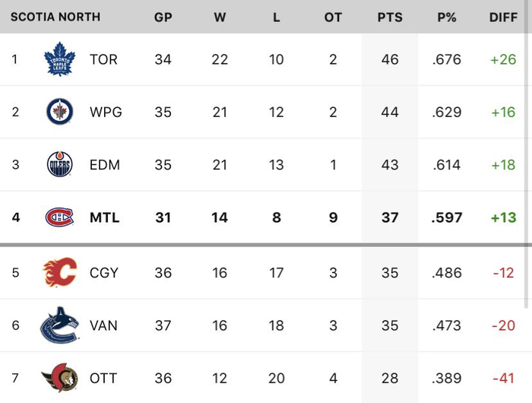The width and height of the screenshot is (532, 403).
Task: Open the WPG team link
Action: click(x=106, y=112)
